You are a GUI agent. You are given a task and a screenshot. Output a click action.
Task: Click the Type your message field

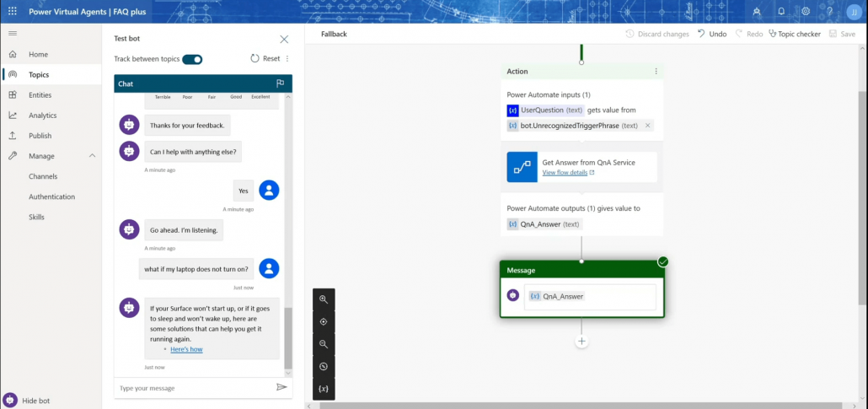point(194,388)
